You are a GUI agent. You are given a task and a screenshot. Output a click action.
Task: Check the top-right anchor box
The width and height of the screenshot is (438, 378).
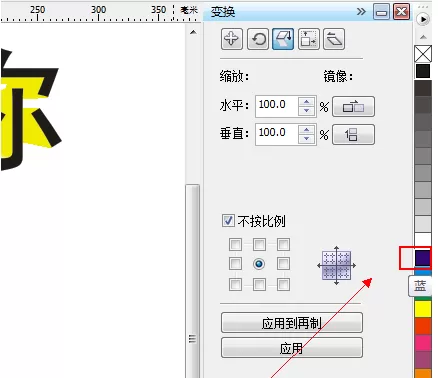coord(283,244)
